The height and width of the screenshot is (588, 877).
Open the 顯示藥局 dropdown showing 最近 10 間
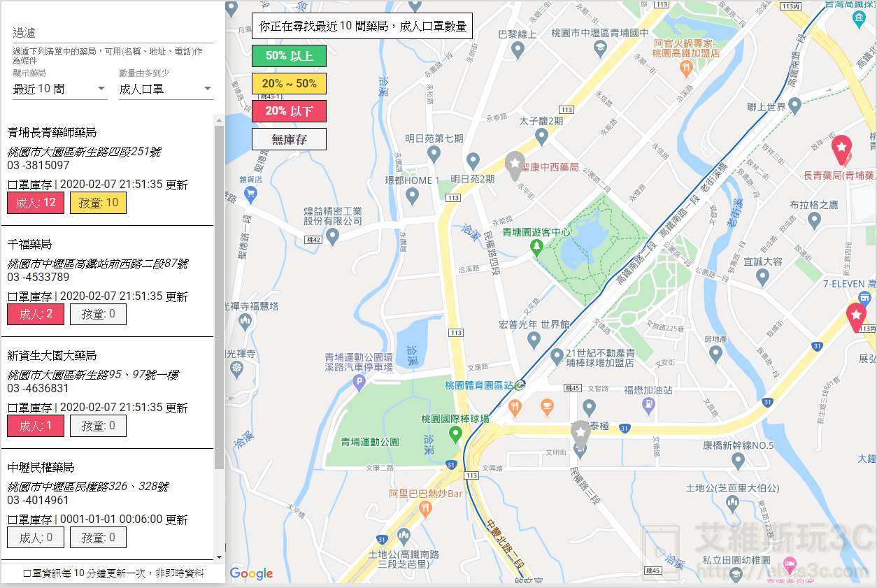[59, 88]
